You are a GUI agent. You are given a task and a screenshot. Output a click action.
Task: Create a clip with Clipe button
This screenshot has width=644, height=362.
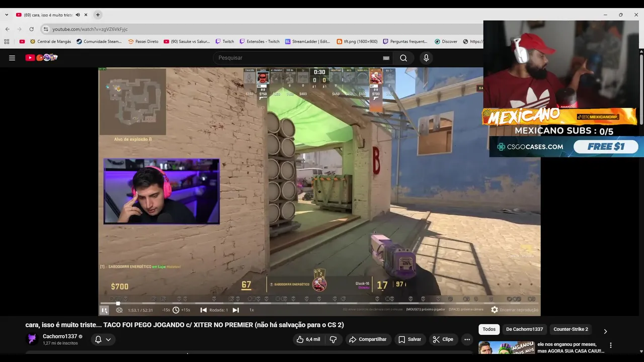443,339
